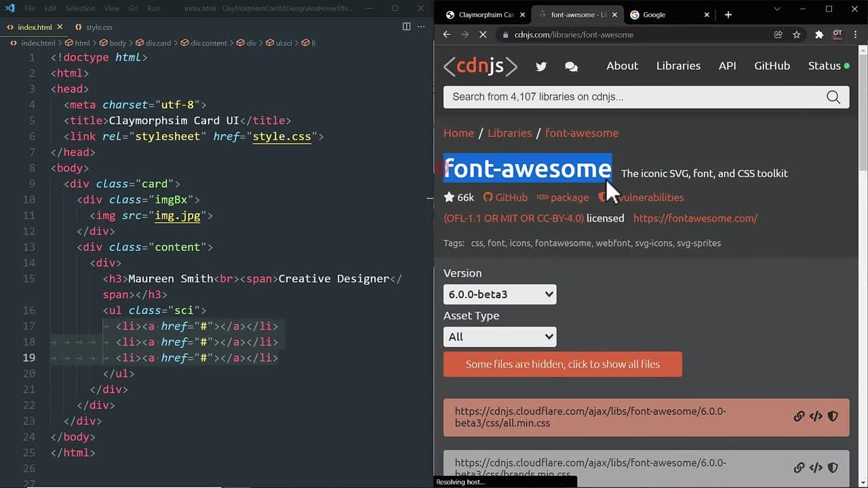Image resolution: width=868 pixels, height=488 pixels.
Task: Open cdnjs Twitter bird icon
Action: (541, 66)
